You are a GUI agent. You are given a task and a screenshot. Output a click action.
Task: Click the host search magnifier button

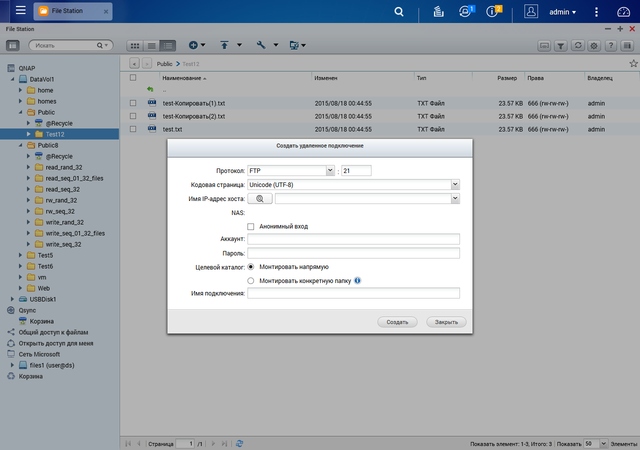(x=259, y=199)
